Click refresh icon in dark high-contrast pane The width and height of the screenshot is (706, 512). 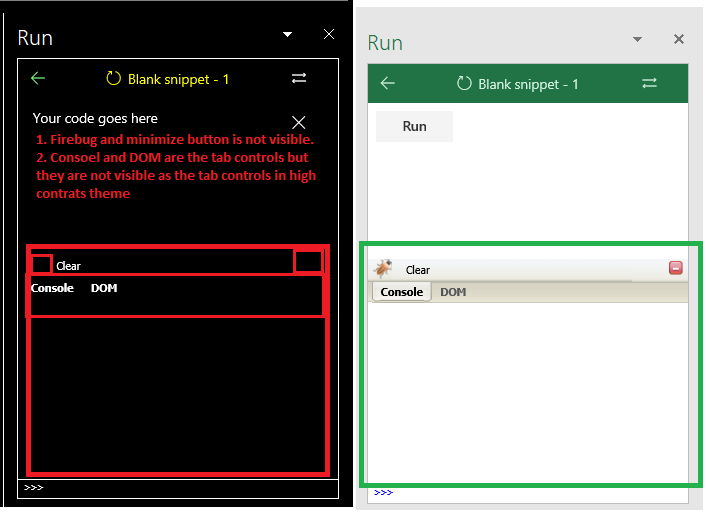(113, 78)
